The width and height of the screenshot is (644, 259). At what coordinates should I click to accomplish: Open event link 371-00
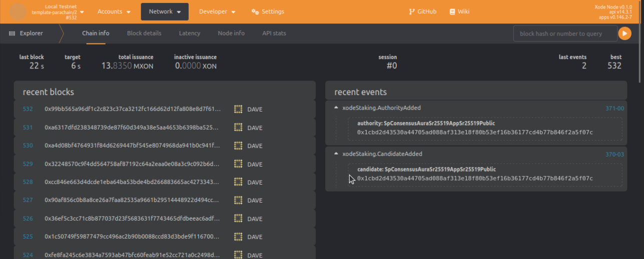(x=614, y=108)
